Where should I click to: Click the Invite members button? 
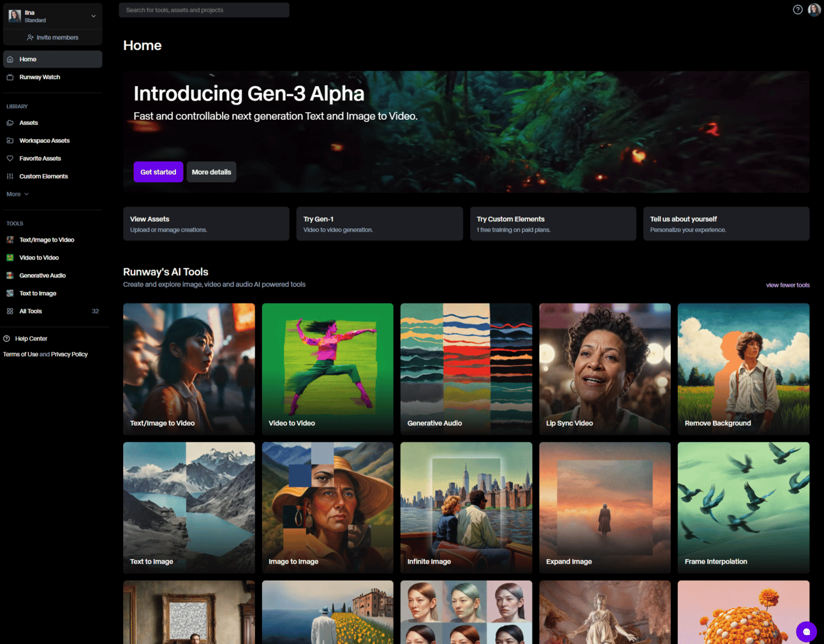coord(52,38)
